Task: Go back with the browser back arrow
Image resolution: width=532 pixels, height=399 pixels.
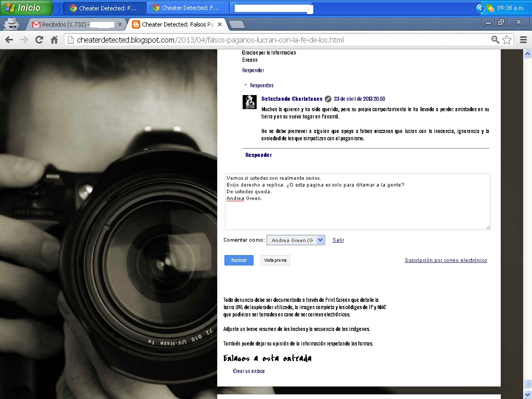Action: [x=9, y=39]
